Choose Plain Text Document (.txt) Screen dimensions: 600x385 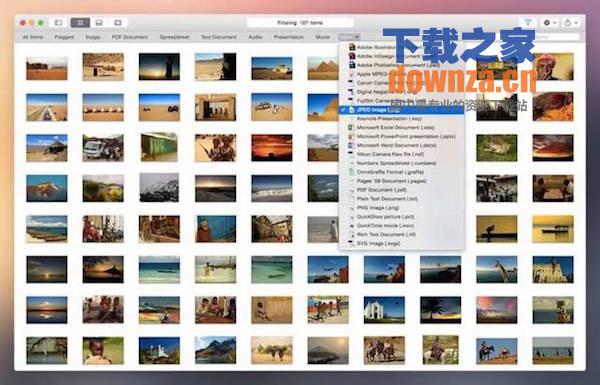[x=402, y=199]
